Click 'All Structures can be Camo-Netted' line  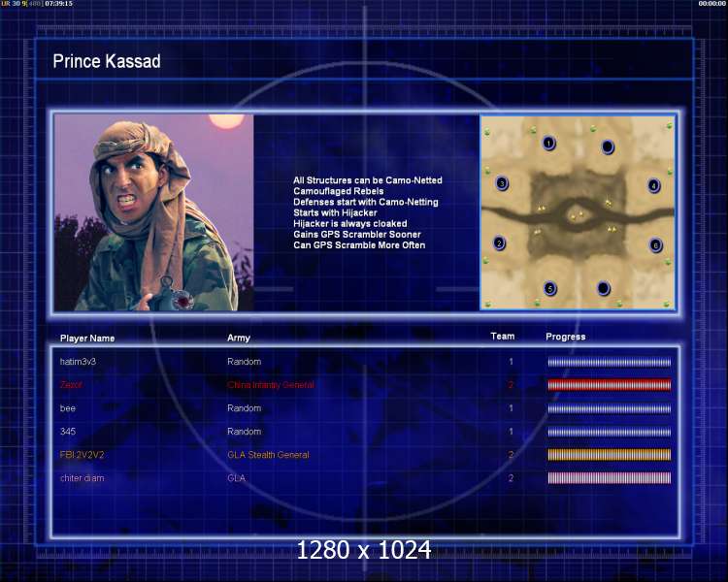(368, 180)
